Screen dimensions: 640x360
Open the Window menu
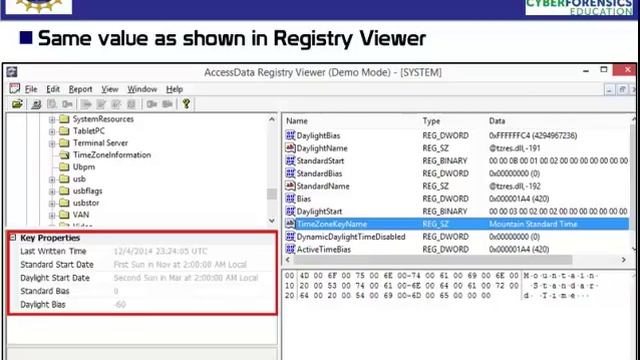click(142, 89)
